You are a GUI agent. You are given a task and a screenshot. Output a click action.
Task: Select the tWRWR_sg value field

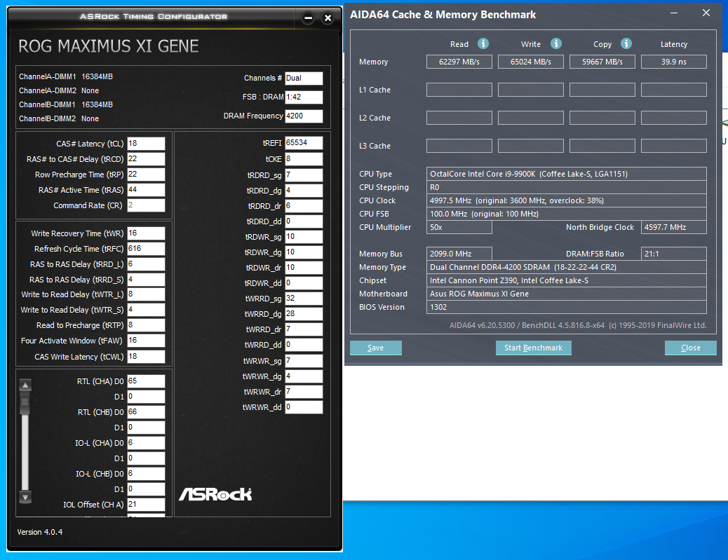tap(304, 361)
